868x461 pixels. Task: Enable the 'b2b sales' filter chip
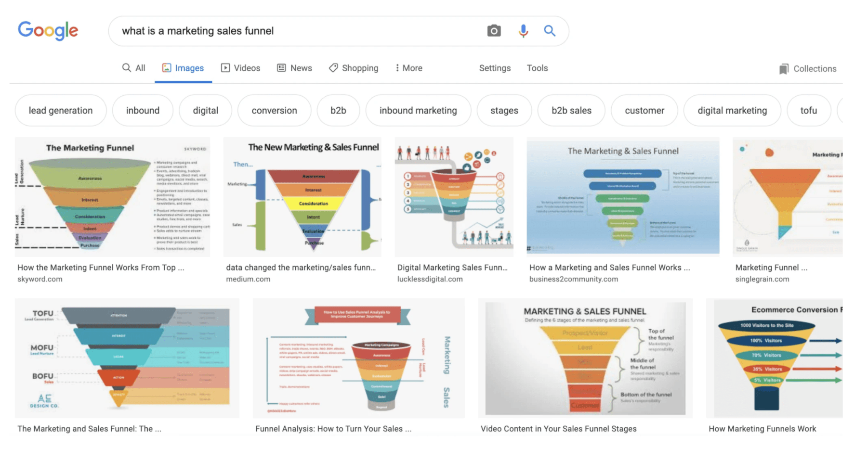(x=571, y=110)
